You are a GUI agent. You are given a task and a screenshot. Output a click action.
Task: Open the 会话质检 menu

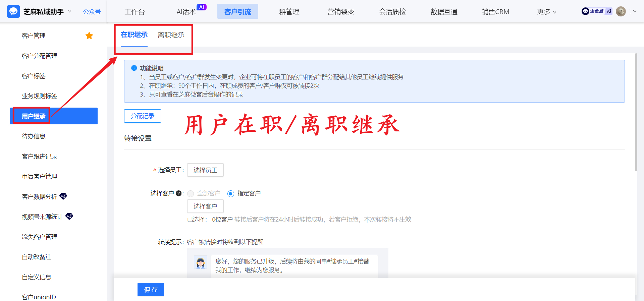(x=392, y=12)
